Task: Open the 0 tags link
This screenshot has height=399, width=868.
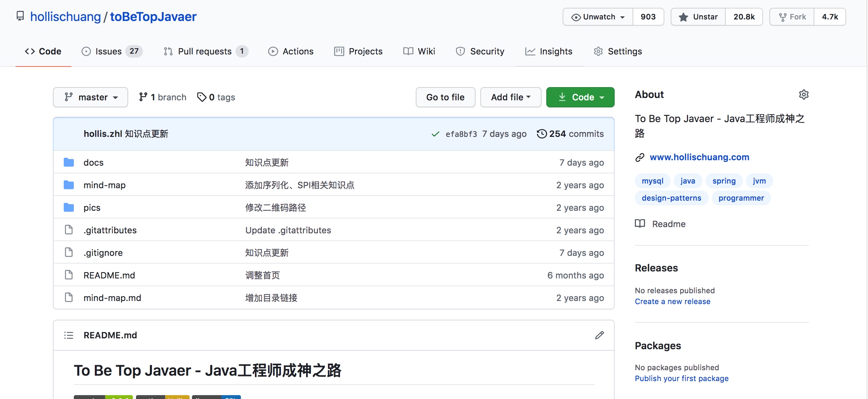Action: tap(216, 97)
